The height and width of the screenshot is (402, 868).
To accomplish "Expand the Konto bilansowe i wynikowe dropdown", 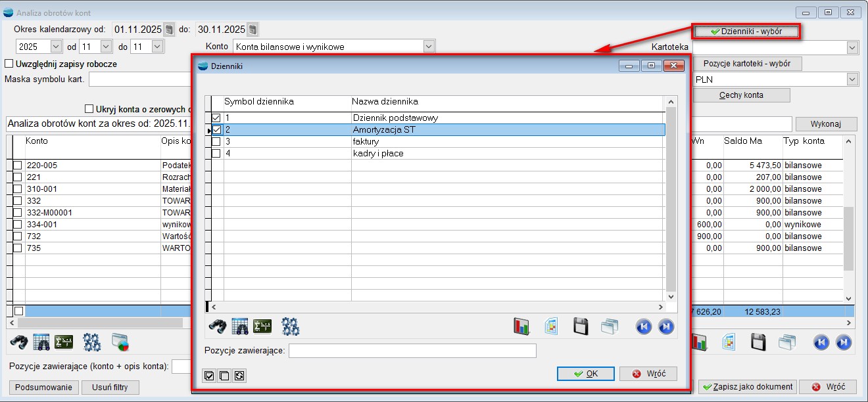I will (429, 47).
